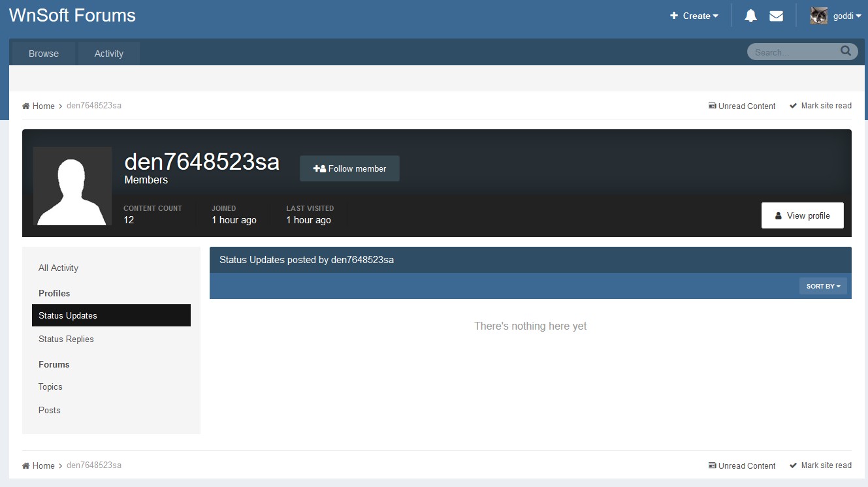The image size is (868, 487).
Task: Switch to the Activity tab
Action: click(108, 54)
